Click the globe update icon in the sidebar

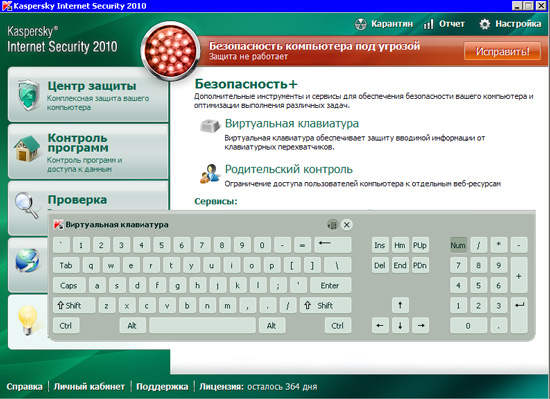click(27, 261)
